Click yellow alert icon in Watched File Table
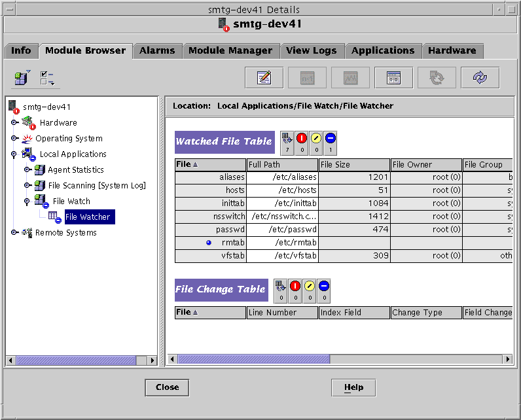Image resolution: width=521 pixels, height=420 pixels. pos(316,143)
